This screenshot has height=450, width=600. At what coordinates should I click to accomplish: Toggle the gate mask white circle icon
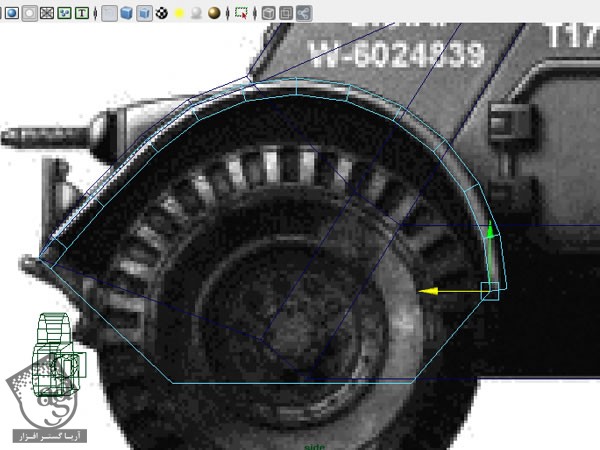(x=29, y=14)
